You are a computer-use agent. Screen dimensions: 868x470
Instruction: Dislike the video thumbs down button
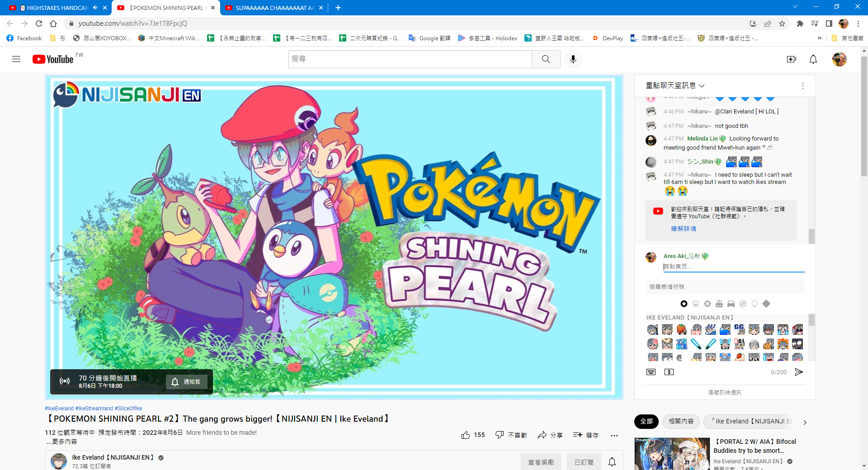click(511, 435)
